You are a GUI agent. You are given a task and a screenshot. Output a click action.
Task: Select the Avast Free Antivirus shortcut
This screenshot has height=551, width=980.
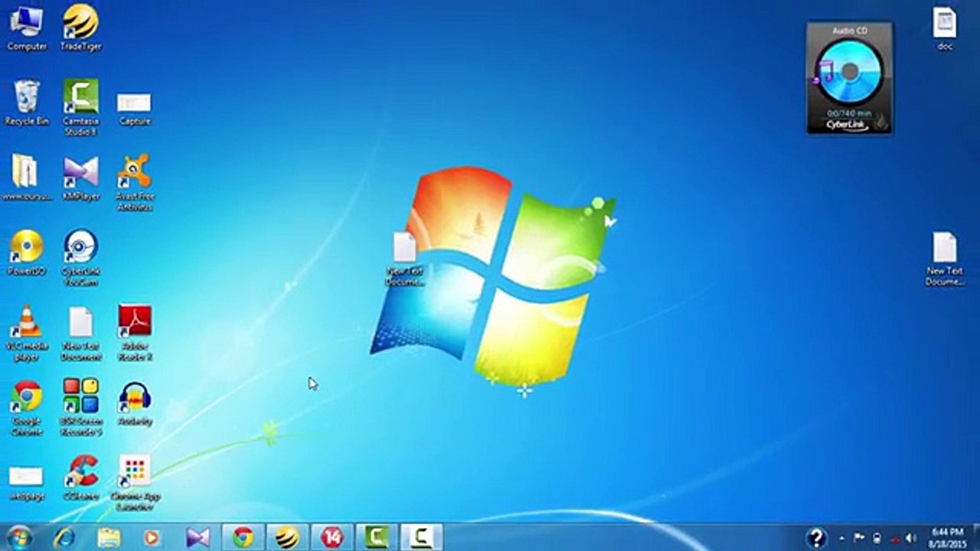(x=135, y=183)
